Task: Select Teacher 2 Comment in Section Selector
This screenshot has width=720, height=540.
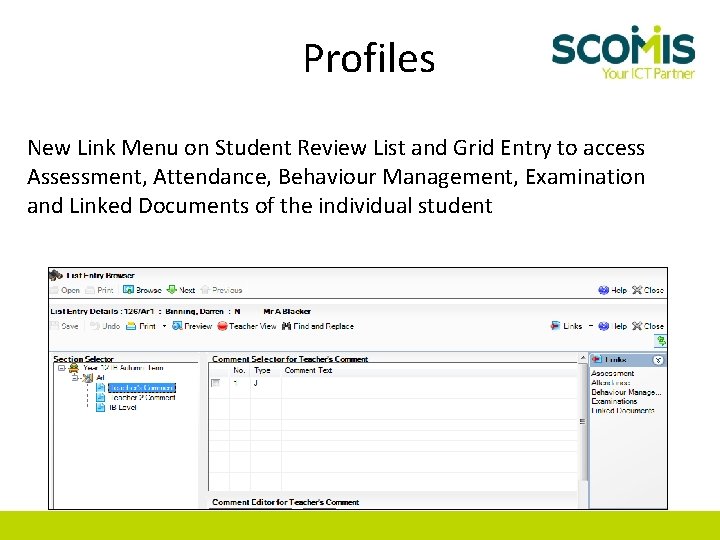Action: point(143,398)
